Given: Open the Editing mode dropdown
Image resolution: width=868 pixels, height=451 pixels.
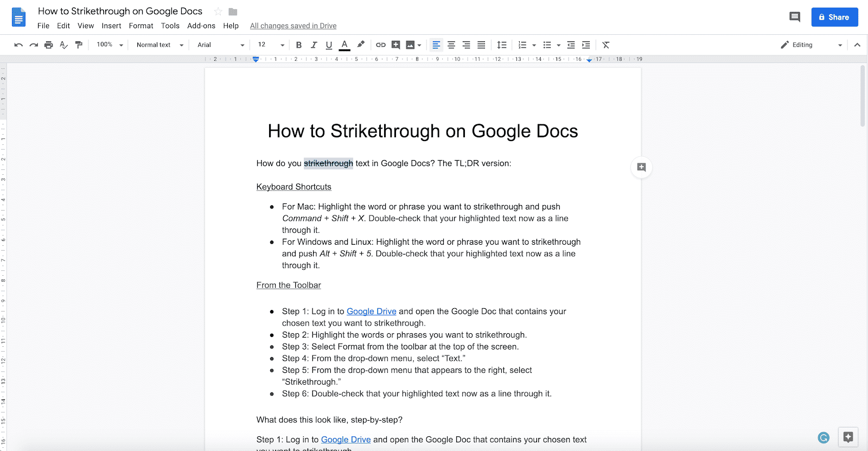Looking at the screenshot, I should pos(812,45).
